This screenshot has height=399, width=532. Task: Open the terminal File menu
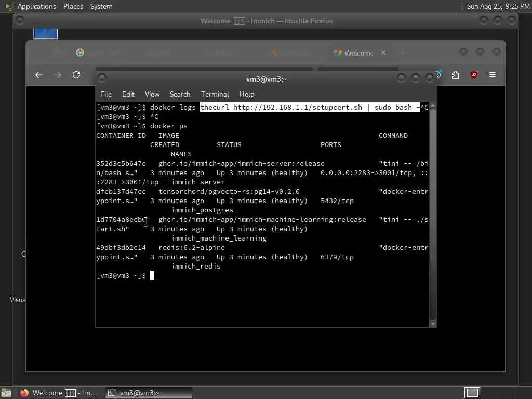click(106, 95)
